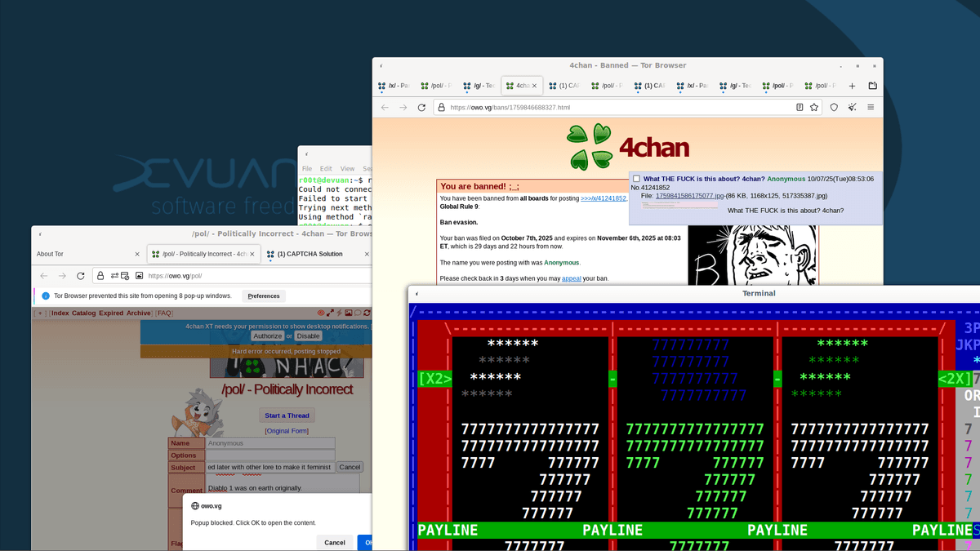Click the appeal link in ban message
The height and width of the screenshot is (551, 980).
point(571,278)
